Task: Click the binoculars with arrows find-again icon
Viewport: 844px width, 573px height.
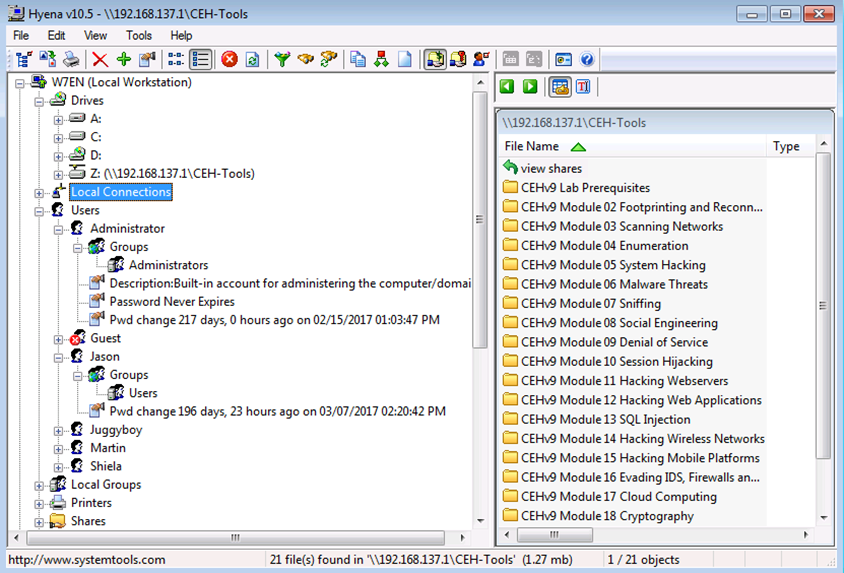Action: (328, 59)
